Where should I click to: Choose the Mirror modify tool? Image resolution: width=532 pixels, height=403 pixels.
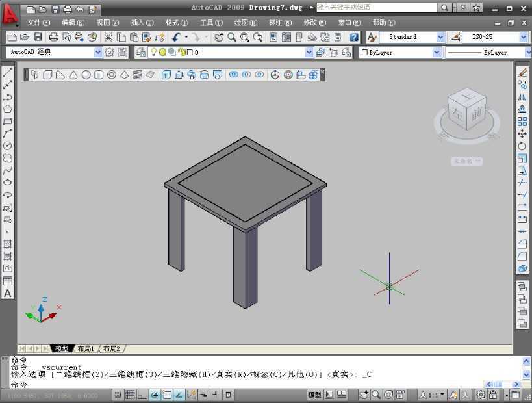(522, 97)
